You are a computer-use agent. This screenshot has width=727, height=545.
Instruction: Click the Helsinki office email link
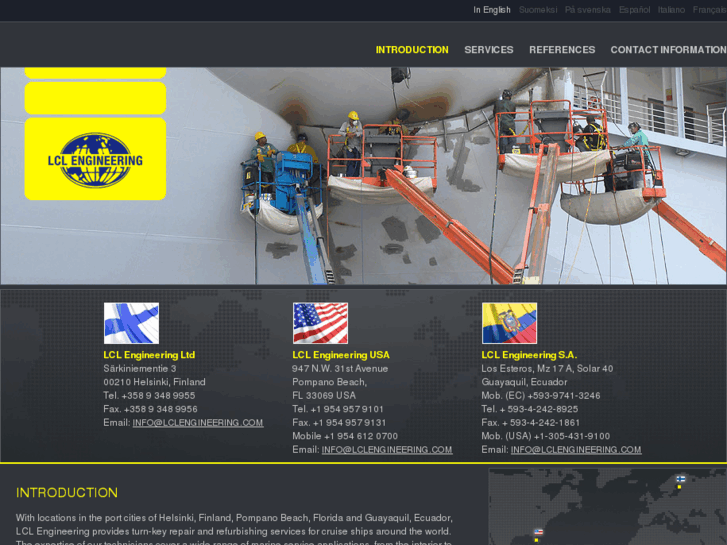[x=198, y=423]
